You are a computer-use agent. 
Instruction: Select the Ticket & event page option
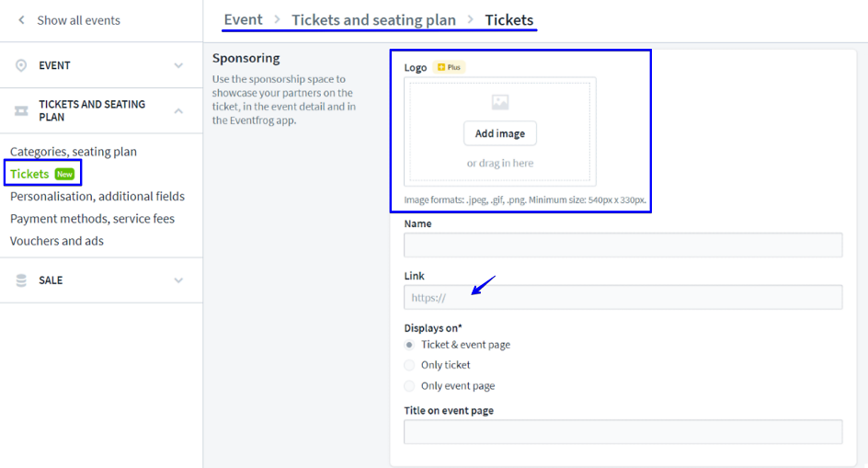click(x=409, y=345)
